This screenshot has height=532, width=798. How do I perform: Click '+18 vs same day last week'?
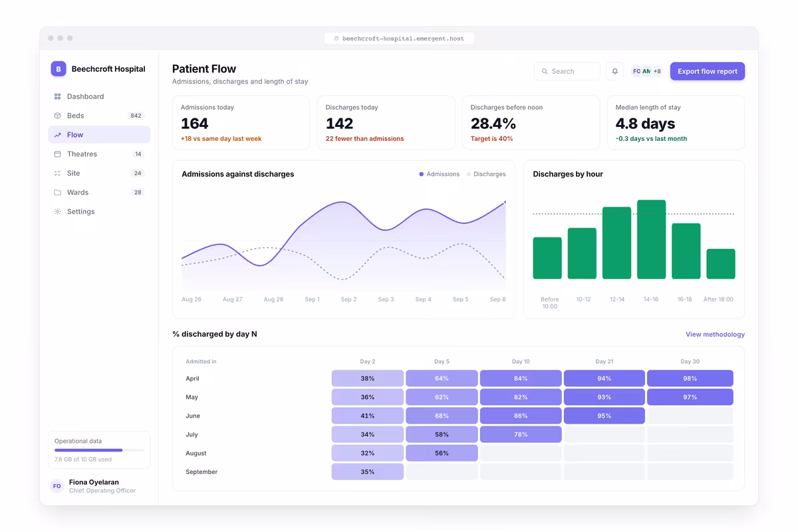pyautogui.click(x=221, y=139)
